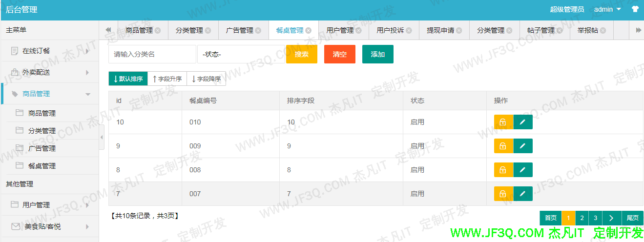Image resolution: width=644 pixels, height=242 pixels.
Task: Toggle lock button for table 009
Action: [503, 146]
